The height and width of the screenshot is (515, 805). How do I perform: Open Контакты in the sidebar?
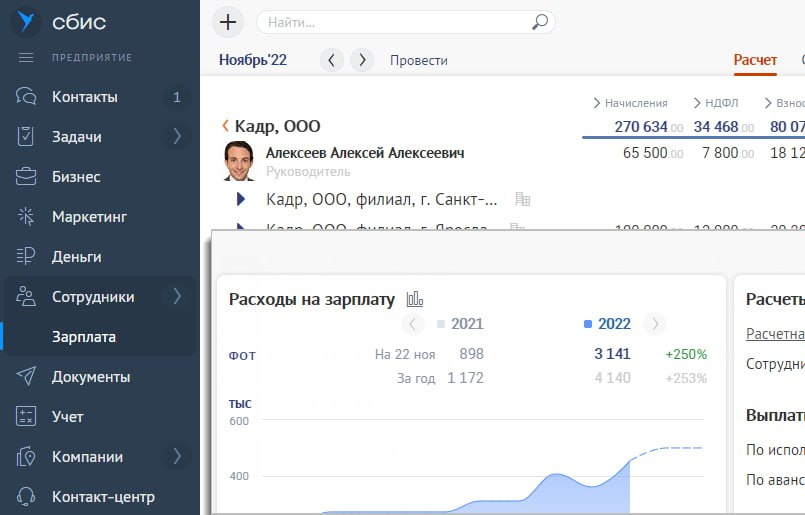(x=84, y=97)
